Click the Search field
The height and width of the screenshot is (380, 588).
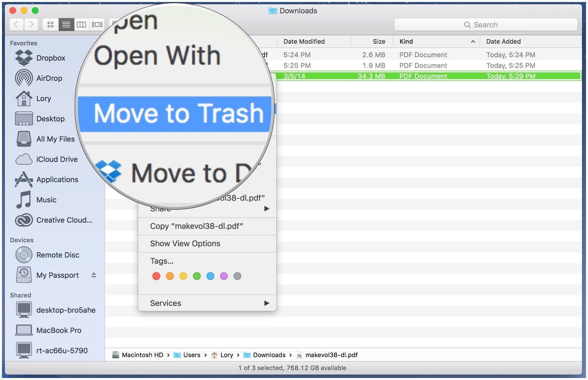click(x=485, y=25)
